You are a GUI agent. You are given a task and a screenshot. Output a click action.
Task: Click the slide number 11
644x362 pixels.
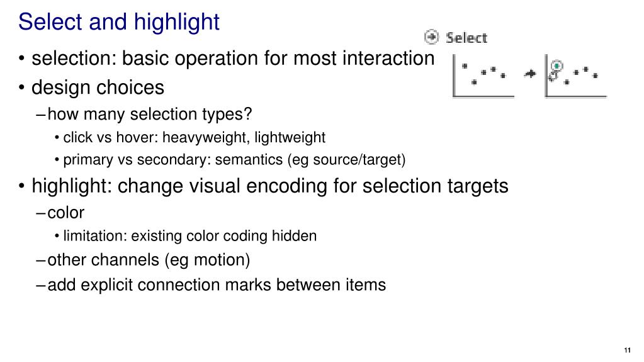(627, 350)
